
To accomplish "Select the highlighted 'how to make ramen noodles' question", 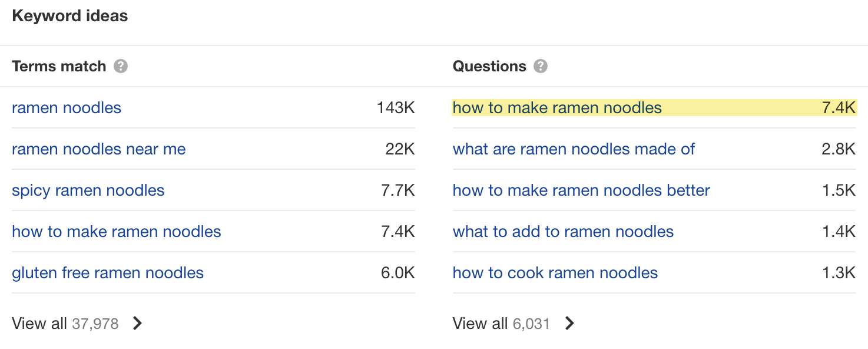I will (x=556, y=108).
